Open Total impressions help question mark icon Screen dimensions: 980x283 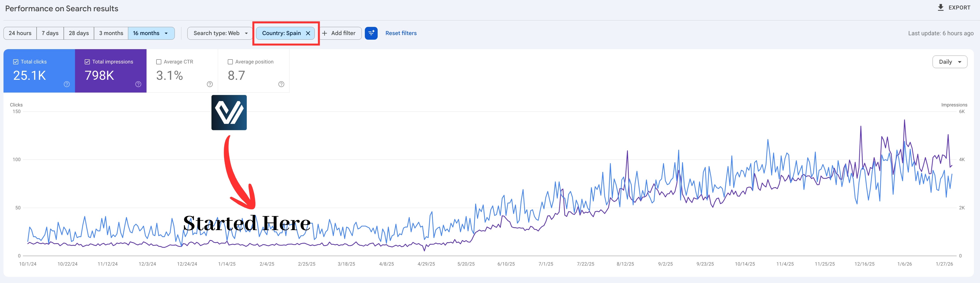coord(138,84)
